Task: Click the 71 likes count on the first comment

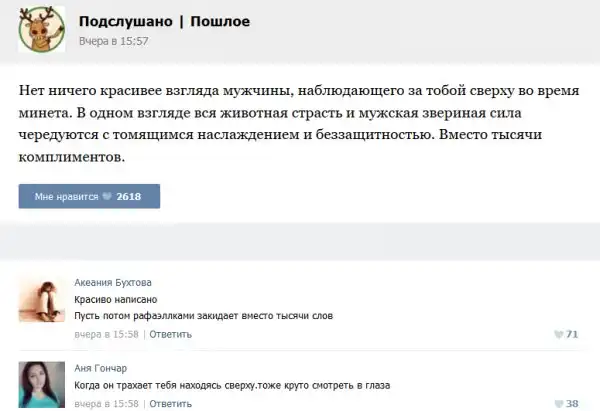Action: click(x=573, y=334)
